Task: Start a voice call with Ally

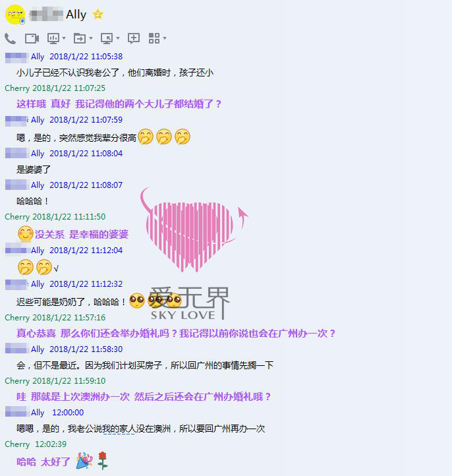Action: click(x=11, y=38)
